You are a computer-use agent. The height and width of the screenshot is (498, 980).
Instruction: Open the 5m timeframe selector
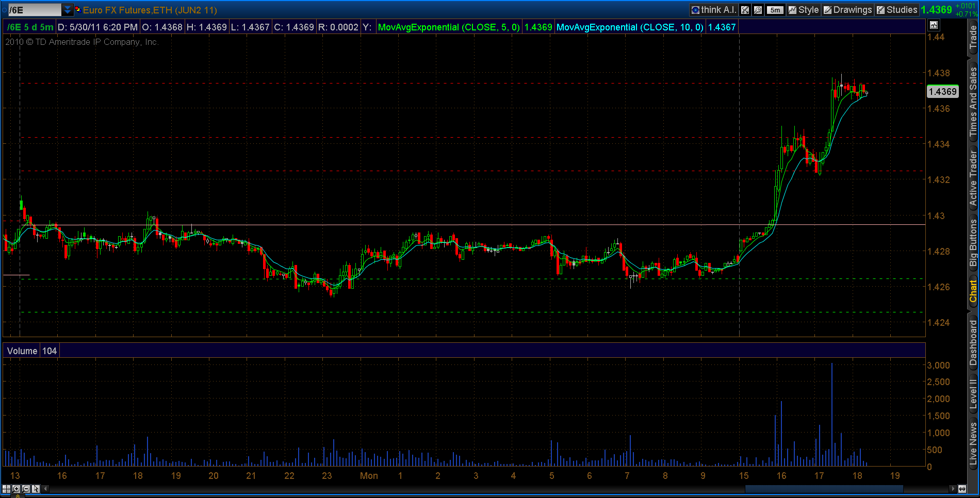point(775,10)
